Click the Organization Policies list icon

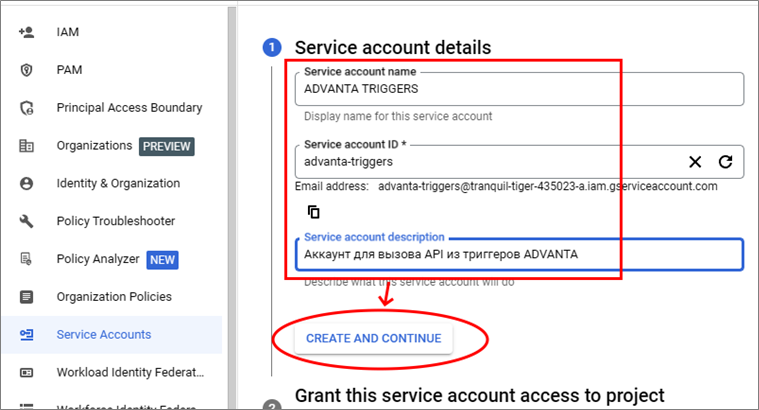click(26, 297)
